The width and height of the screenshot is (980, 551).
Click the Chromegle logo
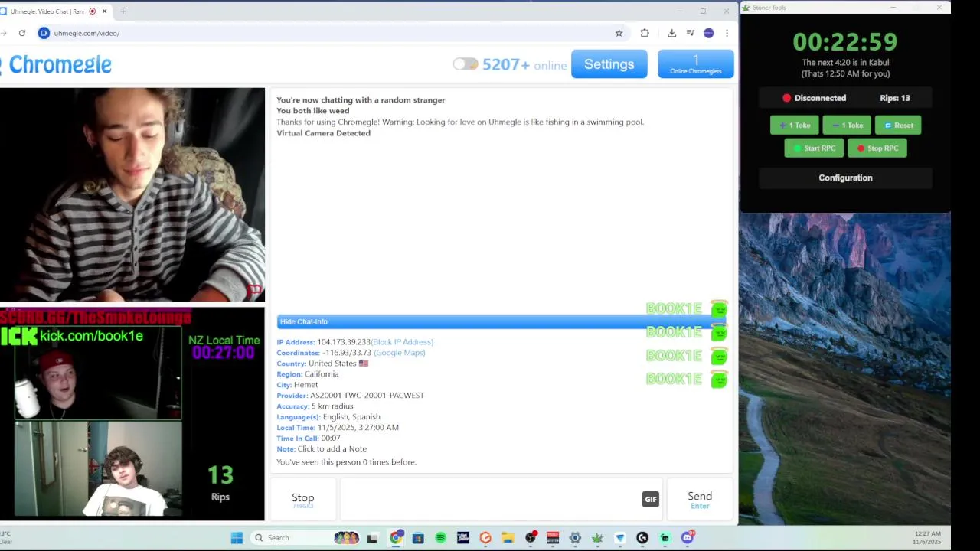coord(57,64)
